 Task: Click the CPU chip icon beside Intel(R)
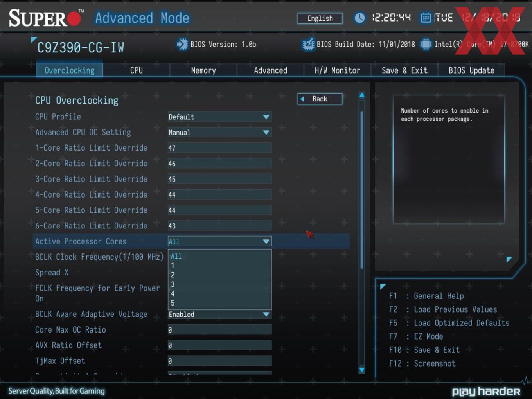(x=426, y=44)
